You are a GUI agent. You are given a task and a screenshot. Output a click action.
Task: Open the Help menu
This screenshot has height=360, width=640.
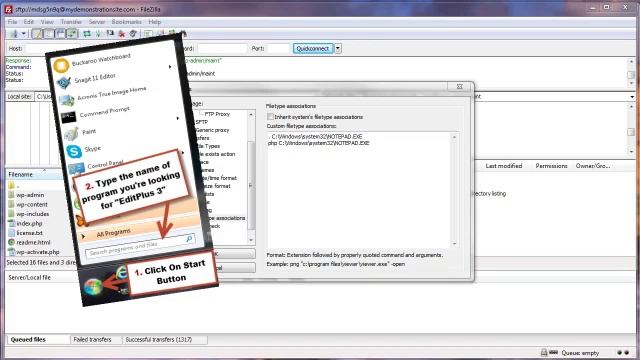155,22
